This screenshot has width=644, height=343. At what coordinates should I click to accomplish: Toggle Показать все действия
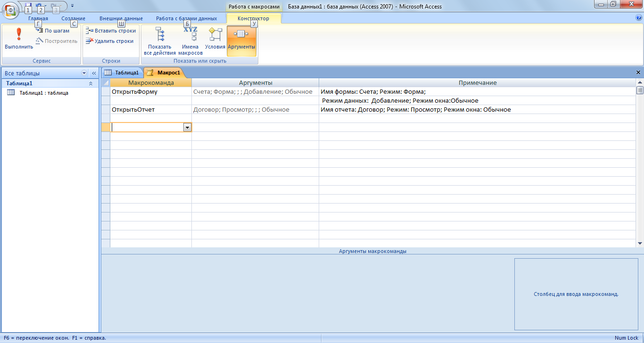tap(160, 41)
